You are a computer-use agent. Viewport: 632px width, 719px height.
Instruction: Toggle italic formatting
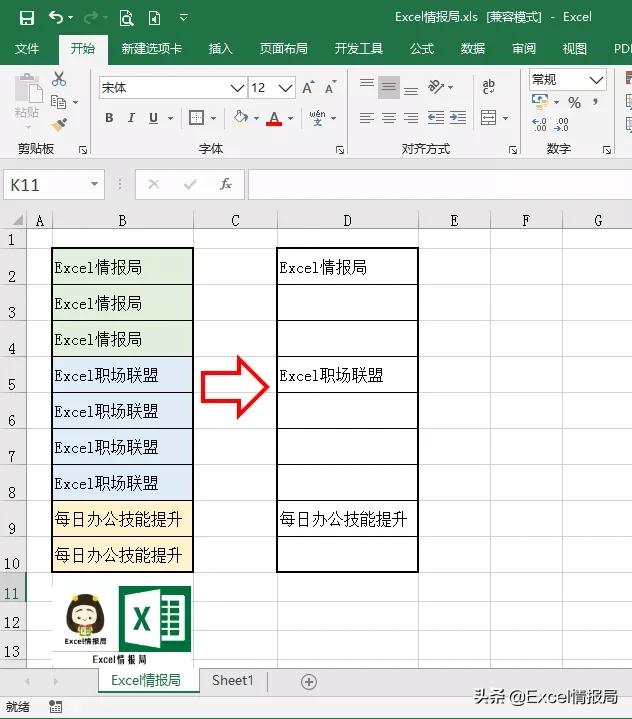click(x=131, y=118)
